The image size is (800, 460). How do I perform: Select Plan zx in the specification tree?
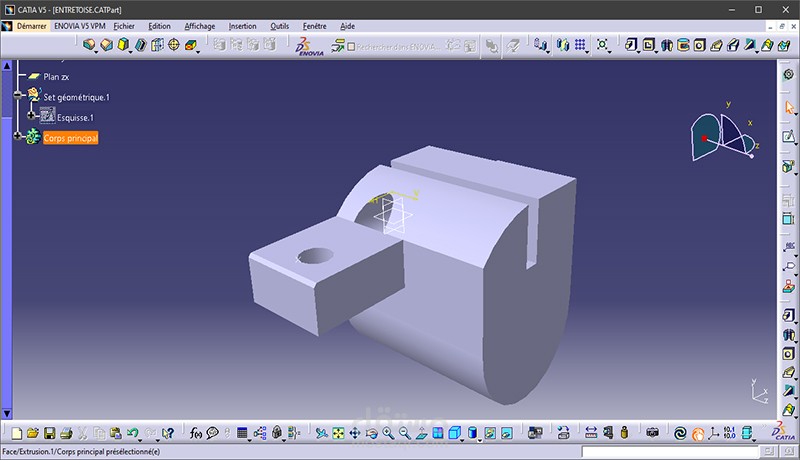tap(56, 77)
